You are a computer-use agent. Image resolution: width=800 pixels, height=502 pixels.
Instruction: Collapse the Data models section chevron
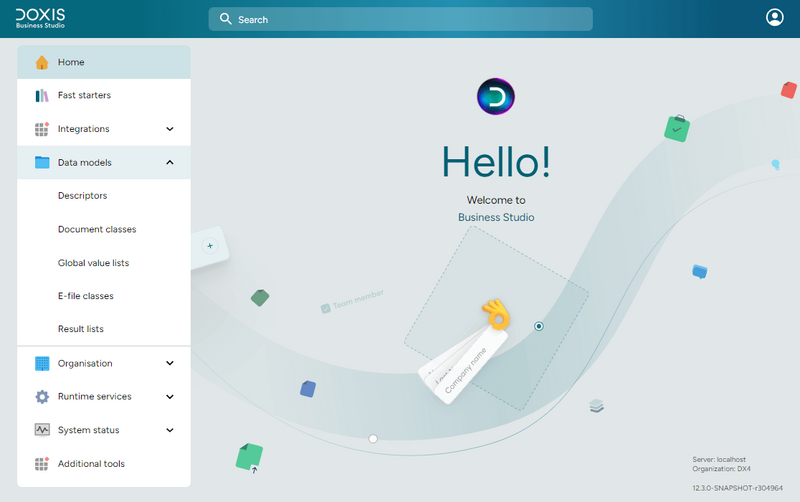pyautogui.click(x=170, y=162)
